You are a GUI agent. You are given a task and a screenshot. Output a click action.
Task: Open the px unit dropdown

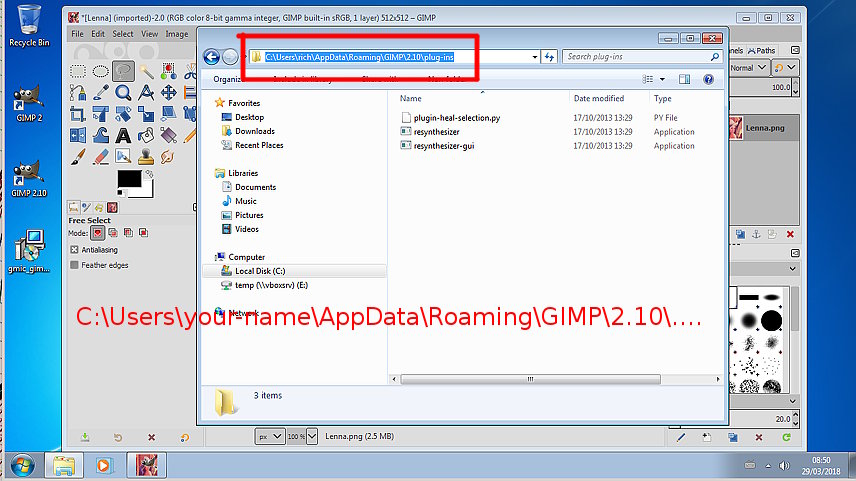tap(270, 436)
